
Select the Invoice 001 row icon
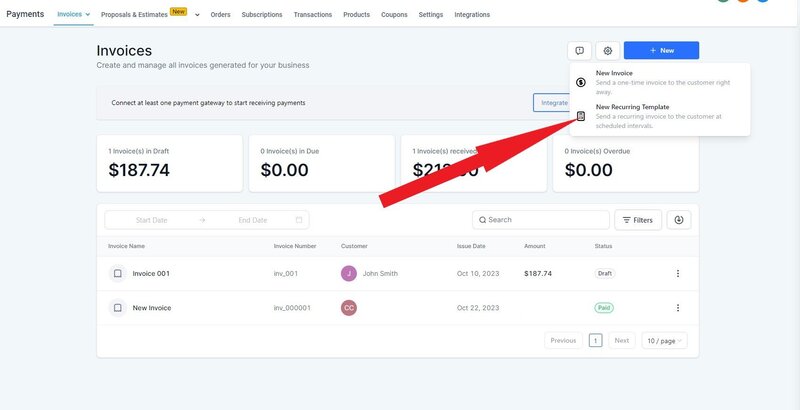pyautogui.click(x=117, y=273)
